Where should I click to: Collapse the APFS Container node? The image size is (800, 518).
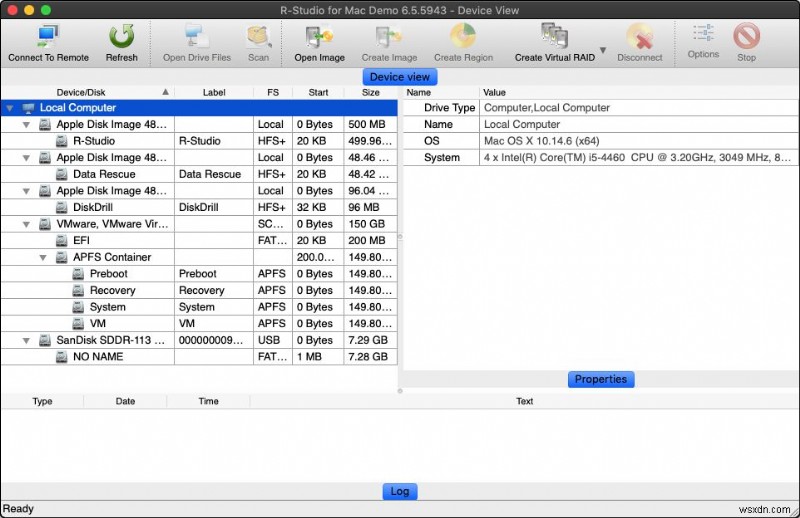43,258
